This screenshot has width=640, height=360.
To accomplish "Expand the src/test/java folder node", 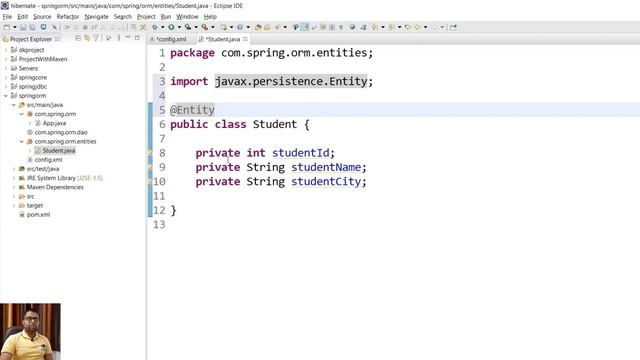I will click(14, 169).
